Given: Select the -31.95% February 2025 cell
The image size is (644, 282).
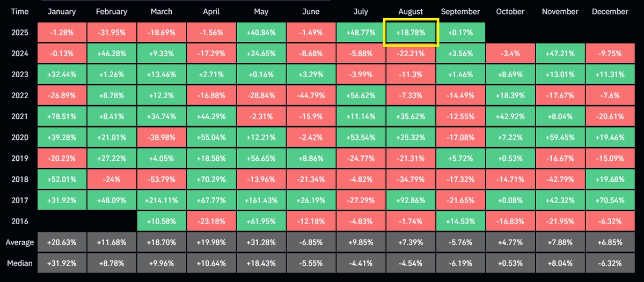Looking at the screenshot, I should [x=112, y=33].
